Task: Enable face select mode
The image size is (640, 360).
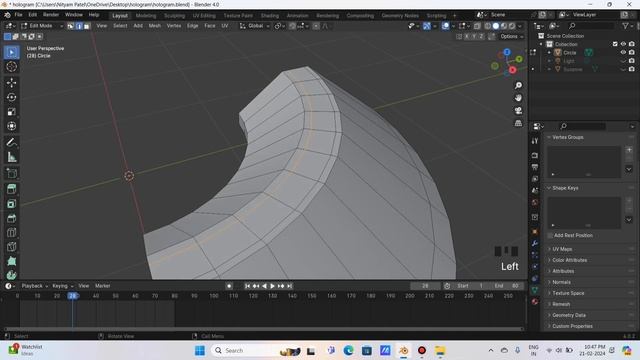Action: tap(87, 26)
